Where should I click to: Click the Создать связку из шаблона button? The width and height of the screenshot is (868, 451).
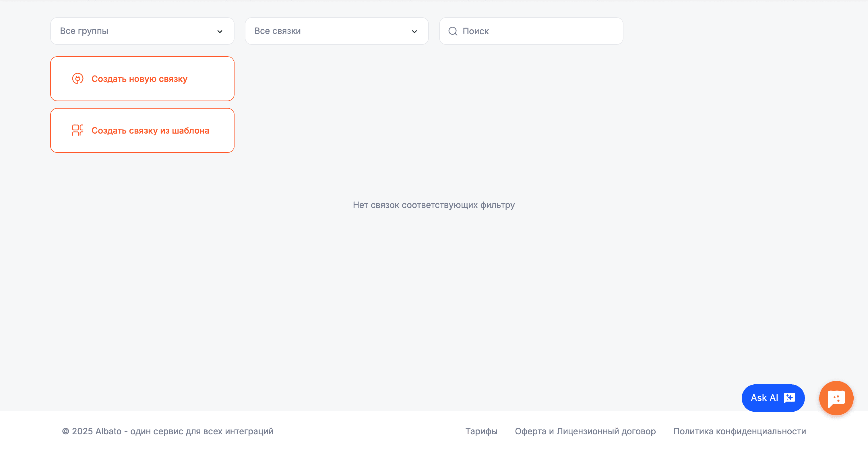click(x=142, y=130)
